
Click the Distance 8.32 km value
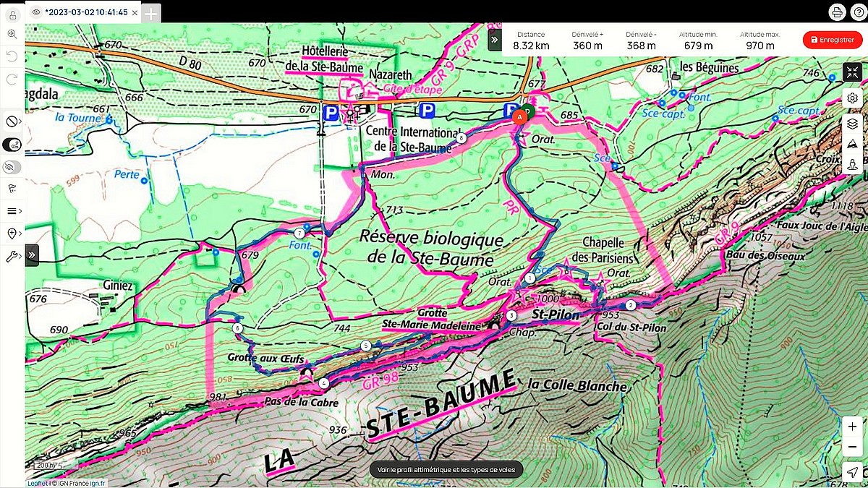[x=531, y=46]
